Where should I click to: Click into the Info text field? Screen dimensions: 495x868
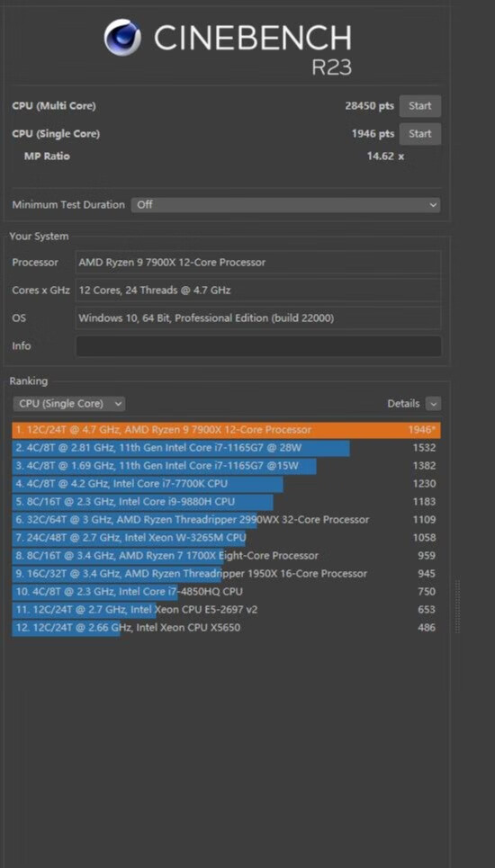click(258, 346)
